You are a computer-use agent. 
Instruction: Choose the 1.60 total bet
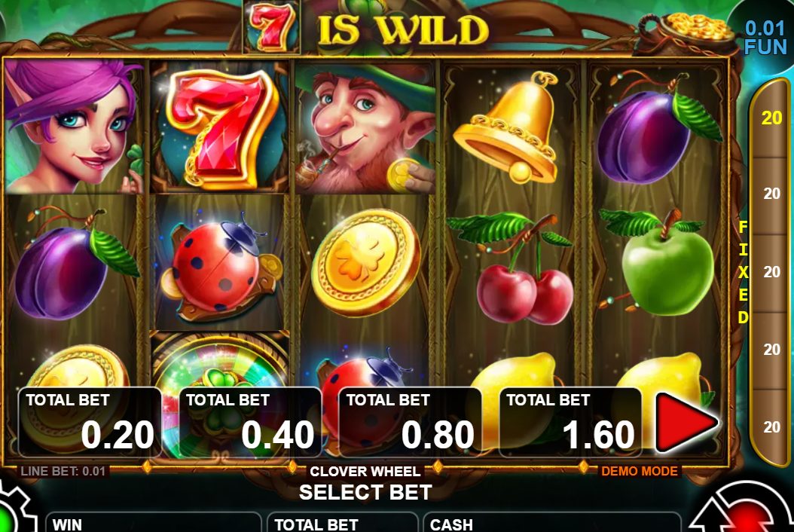pyautogui.click(x=571, y=423)
